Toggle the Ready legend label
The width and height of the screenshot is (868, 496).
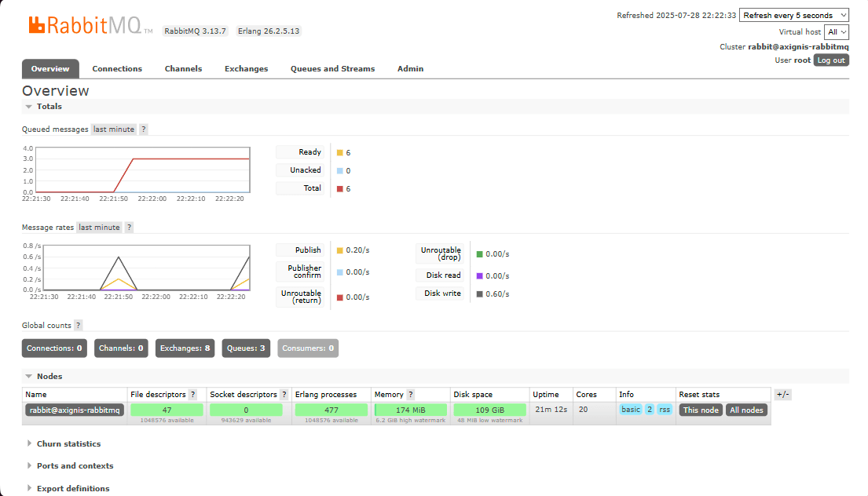coord(301,152)
